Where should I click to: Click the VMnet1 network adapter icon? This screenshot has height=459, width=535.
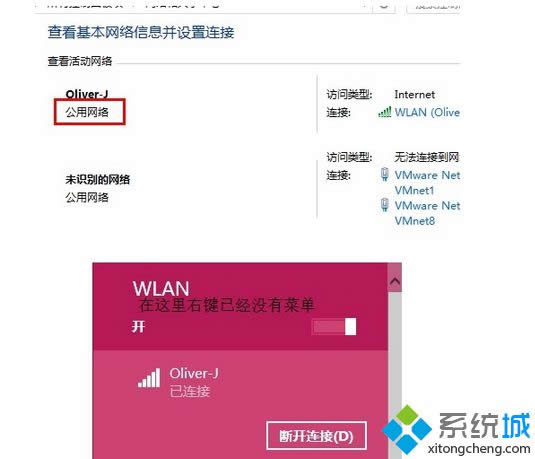click(385, 174)
